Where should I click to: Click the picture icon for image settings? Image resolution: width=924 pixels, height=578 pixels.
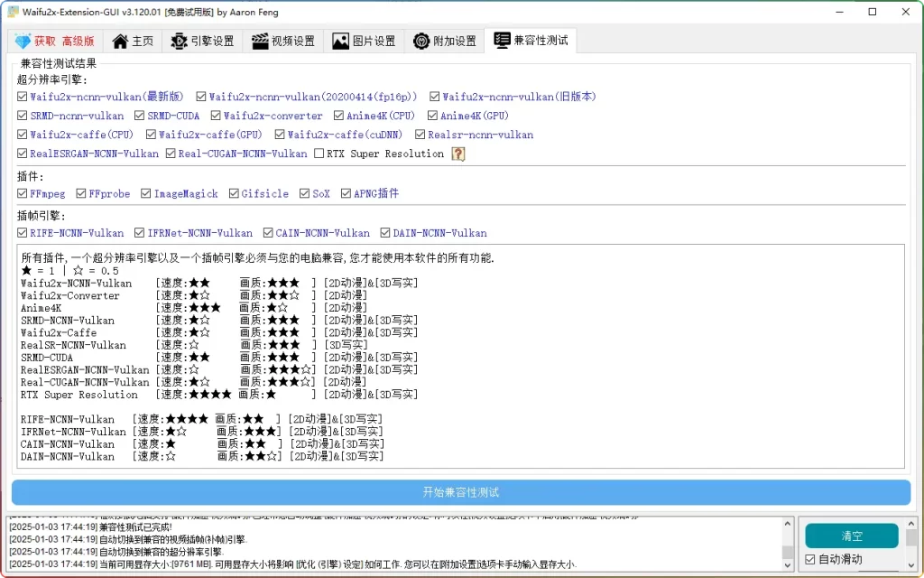click(x=340, y=42)
